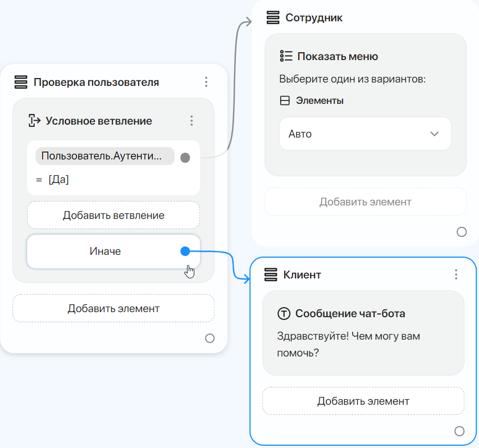Open the Проверка пользователя block three-dot menu
The height and width of the screenshot is (448, 479).
(206, 83)
